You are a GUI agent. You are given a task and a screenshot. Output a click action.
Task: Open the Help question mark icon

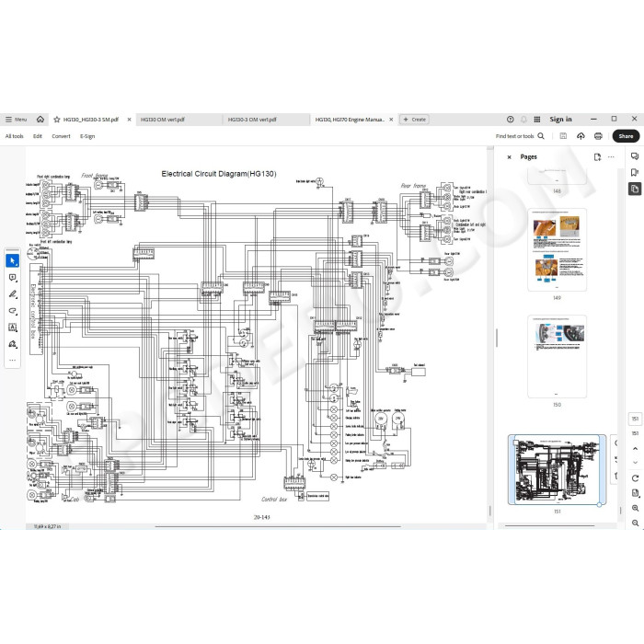(510, 120)
